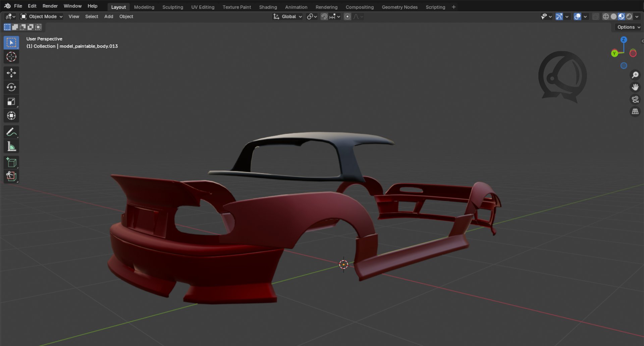Switch viewport to rendered shading
Image resolution: width=644 pixels, height=346 pixels.
pyautogui.click(x=630, y=16)
